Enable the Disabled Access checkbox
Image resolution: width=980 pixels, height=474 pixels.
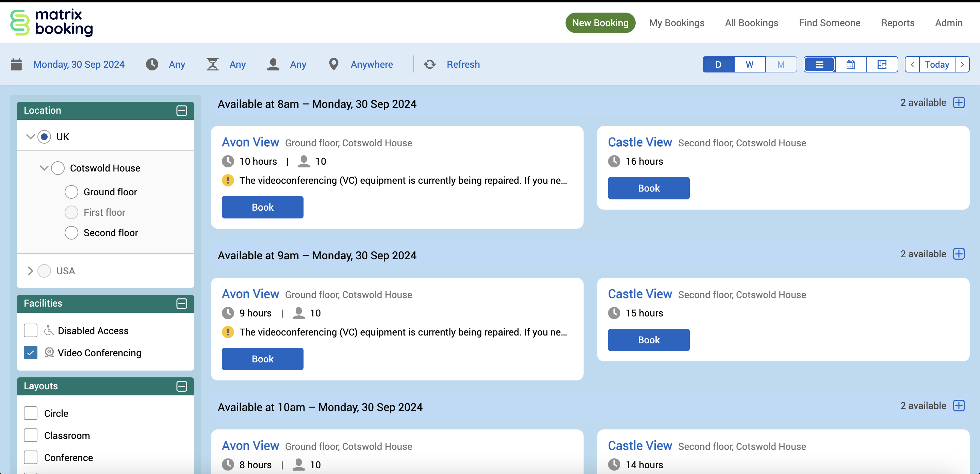[30, 331]
